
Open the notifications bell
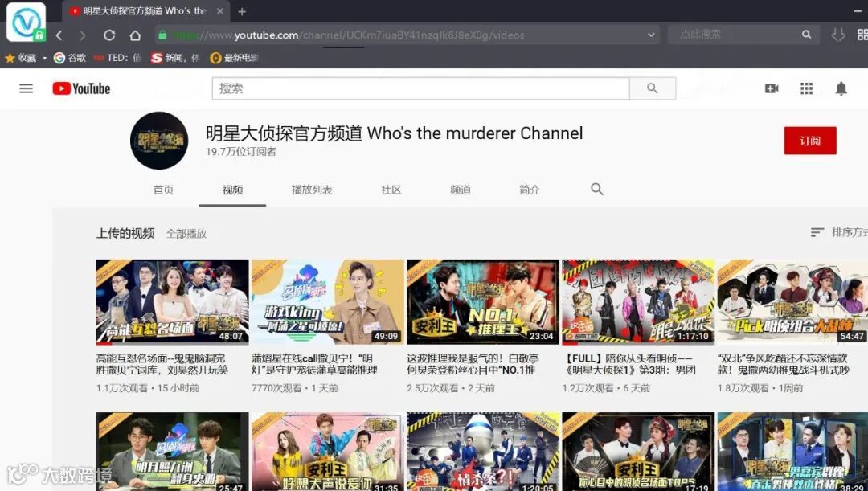(x=841, y=88)
